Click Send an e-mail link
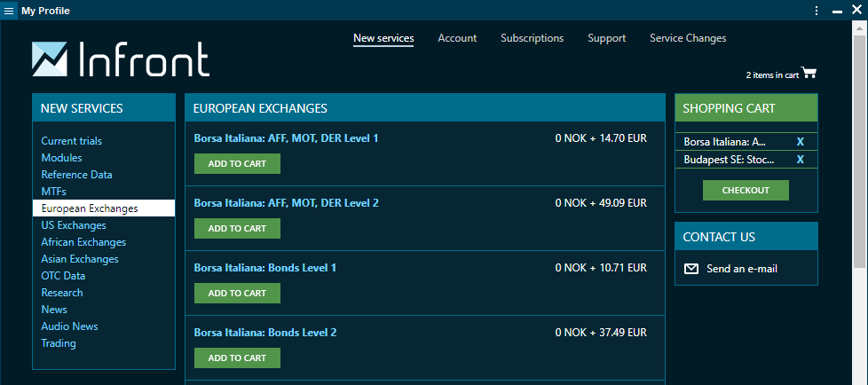Image resolution: width=868 pixels, height=385 pixels. tap(741, 269)
